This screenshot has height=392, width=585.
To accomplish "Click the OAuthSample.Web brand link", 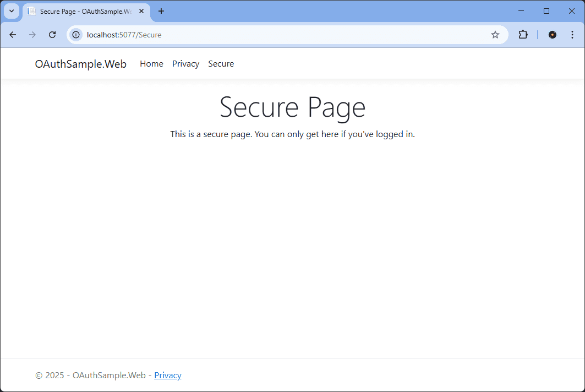I will coord(80,64).
